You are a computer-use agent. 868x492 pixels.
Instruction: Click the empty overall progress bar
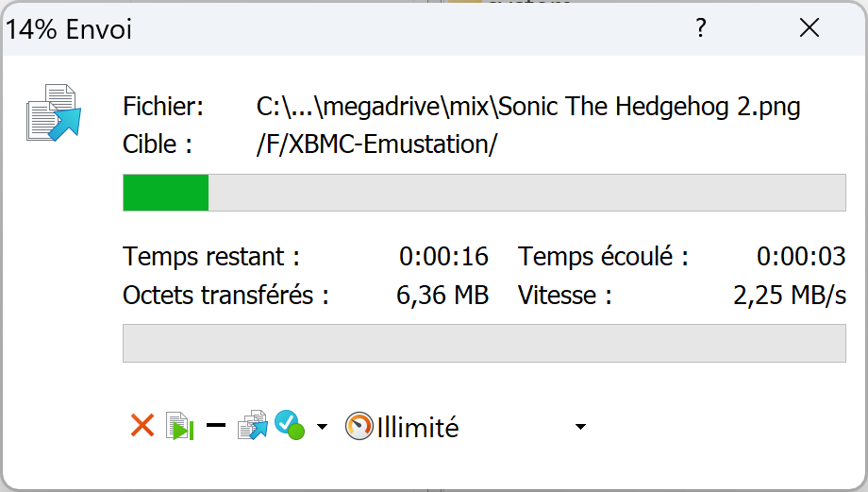pyautogui.click(x=484, y=344)
